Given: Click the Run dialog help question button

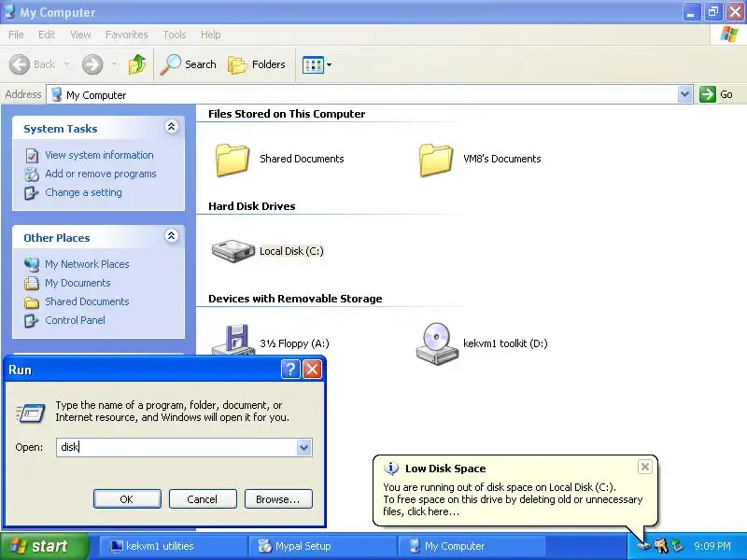Looking at the screenshot, I should pyautogui.click(x=290, y=369).
